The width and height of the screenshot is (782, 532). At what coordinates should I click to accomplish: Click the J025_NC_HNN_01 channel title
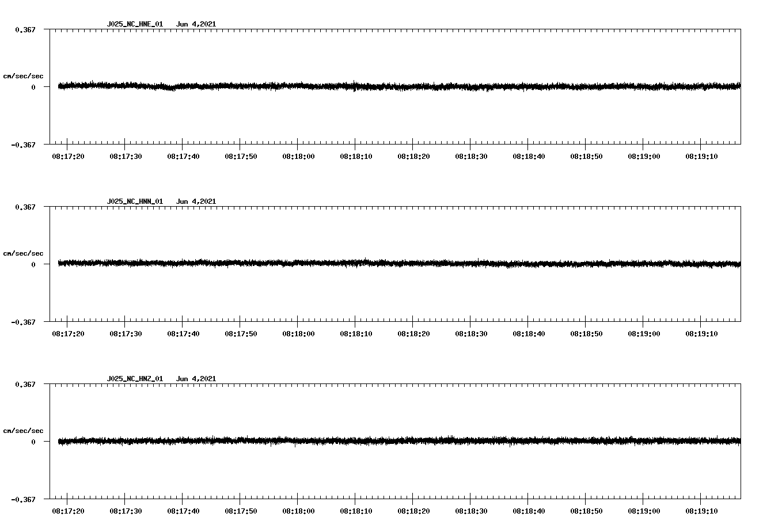pos(135,202)
